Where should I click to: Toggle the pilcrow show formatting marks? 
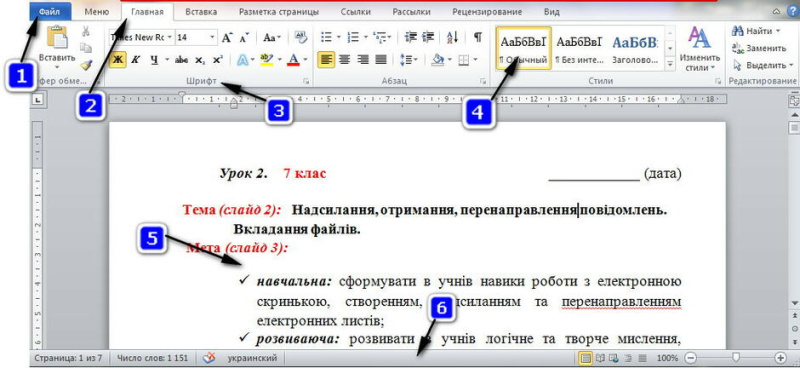point(477,37)
